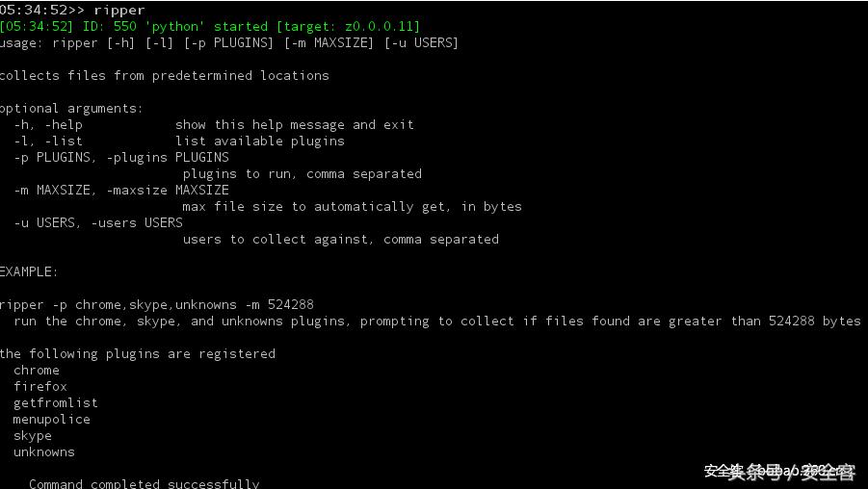Click 'the following plugins are registered' line
This screenshot has height=489, width=868.
point(138,353)
